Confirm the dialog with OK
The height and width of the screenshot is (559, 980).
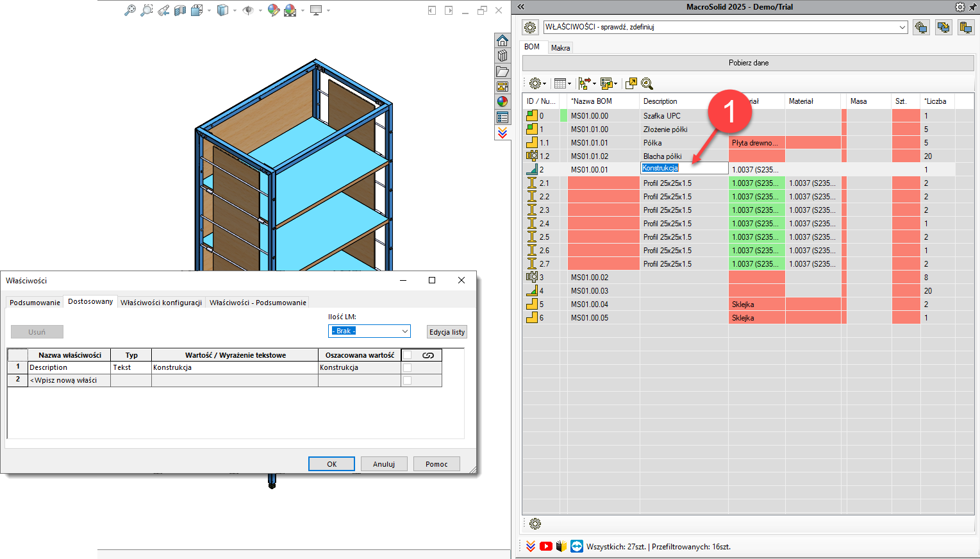(x=331, y=464)
